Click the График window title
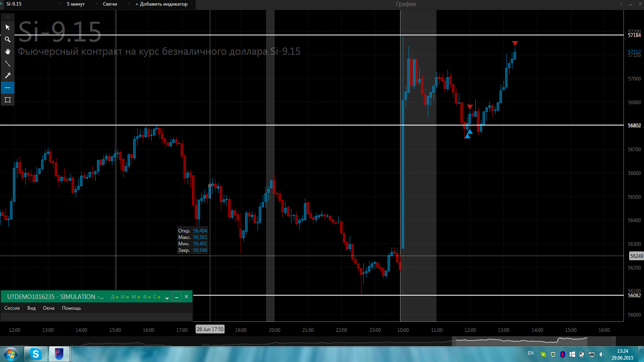 [406, 4]
